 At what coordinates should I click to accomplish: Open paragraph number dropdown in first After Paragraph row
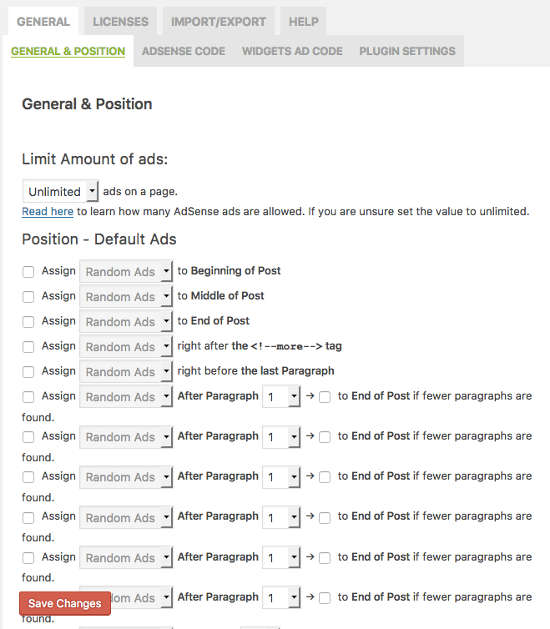[x=281, y=397]
